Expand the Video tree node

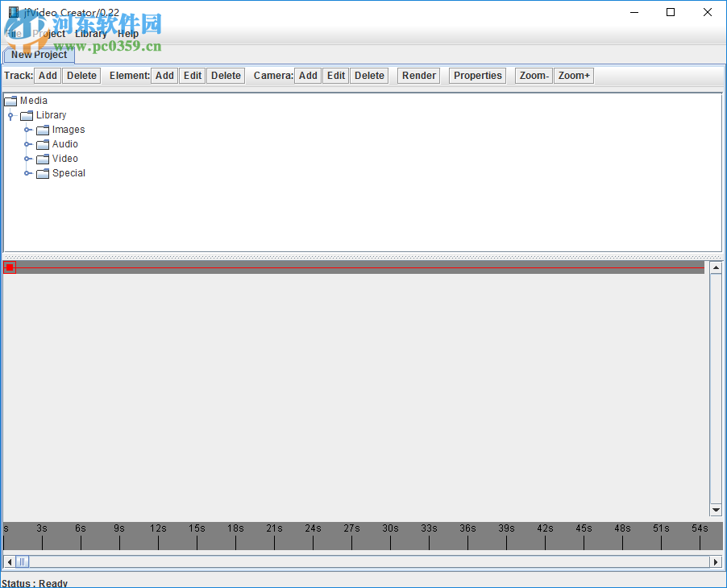[x=28, y=158]
